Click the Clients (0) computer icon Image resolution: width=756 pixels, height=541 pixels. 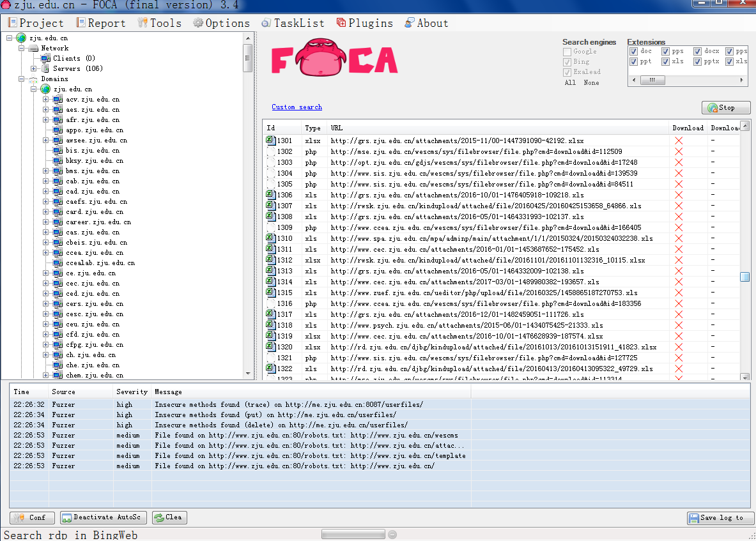pyautogui.click(x=45, y=58)
